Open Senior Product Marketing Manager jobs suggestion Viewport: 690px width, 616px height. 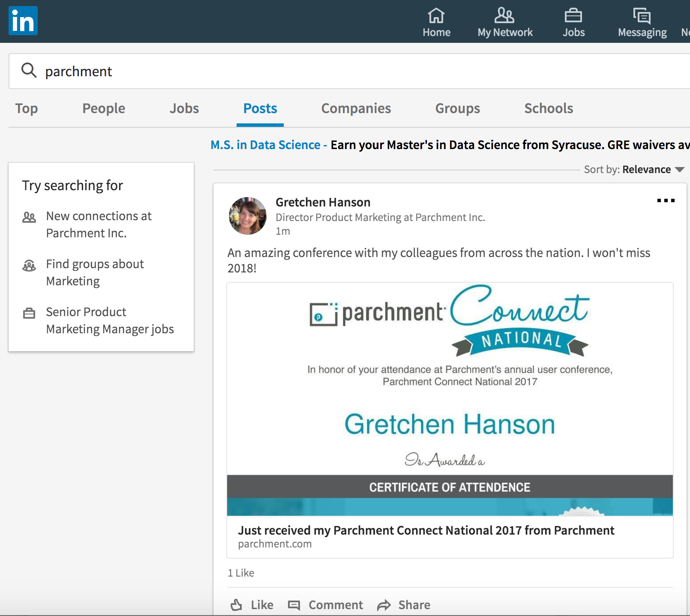coord(110,320)
